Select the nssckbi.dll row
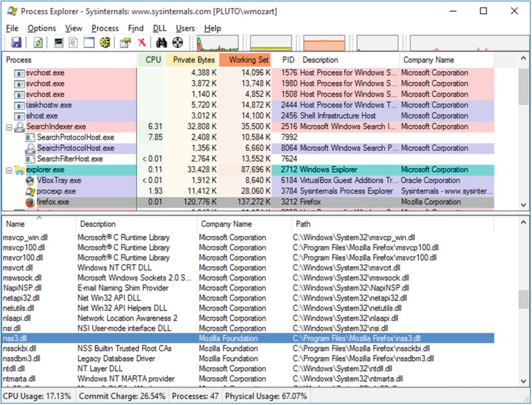Image resolution: width=532 pixels, height=405 pixels. 248,349
